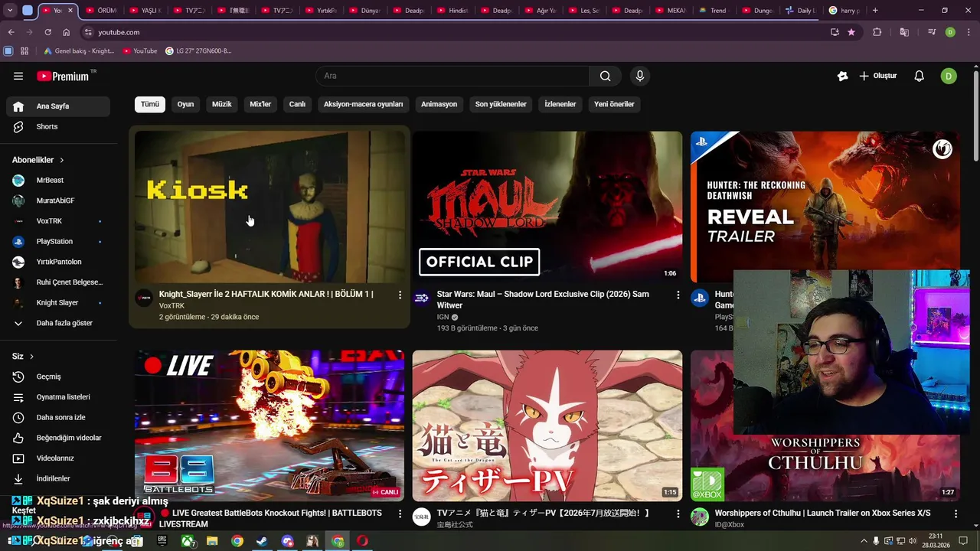Open Steam from the taskbar
980x551 pixels.
coord(262,541)
